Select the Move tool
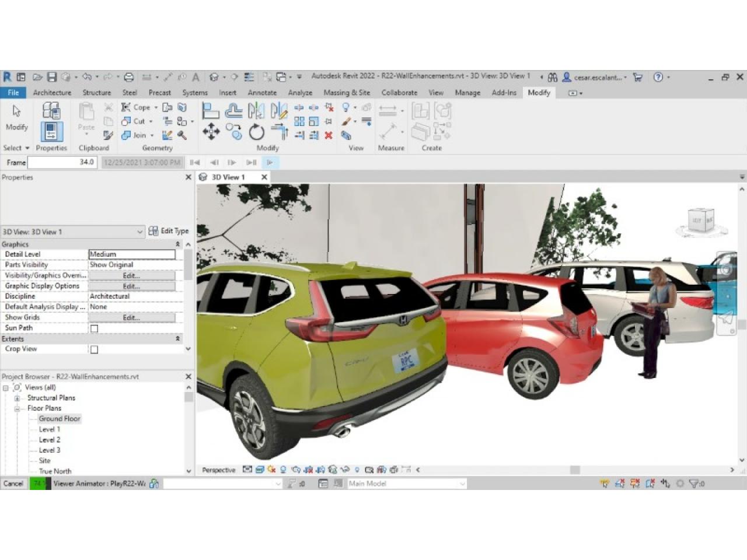This screenshot has width=747, height=560. [x=211, y=132]
